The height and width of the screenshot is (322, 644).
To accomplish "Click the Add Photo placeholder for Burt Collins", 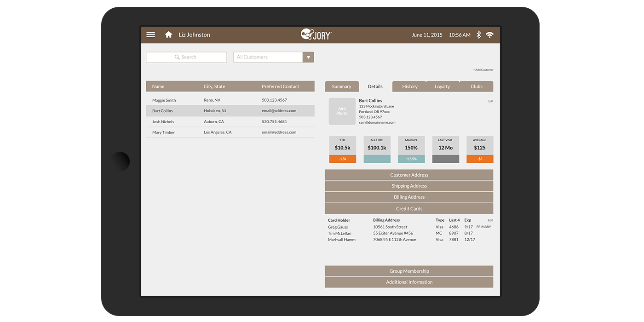I will (342, 111).
